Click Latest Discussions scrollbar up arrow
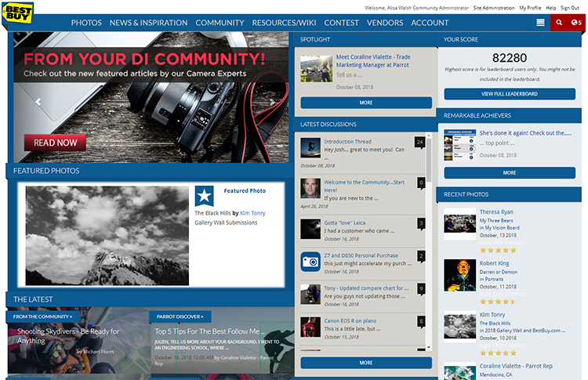This screenshot has height=380, width=588. click(x=429, y=136)
